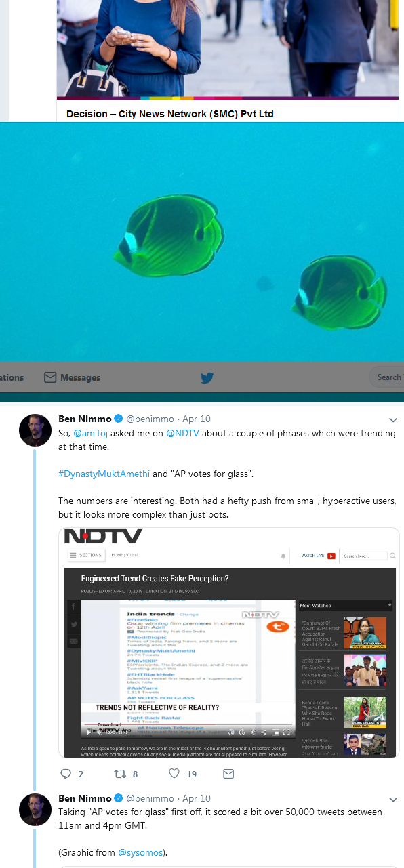Send the tweet via direct message icon

tap(228, 773)
